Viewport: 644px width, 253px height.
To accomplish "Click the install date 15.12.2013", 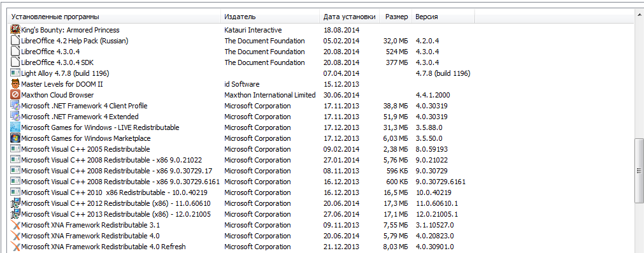I will pyautogui.click(x=341, y=84).
